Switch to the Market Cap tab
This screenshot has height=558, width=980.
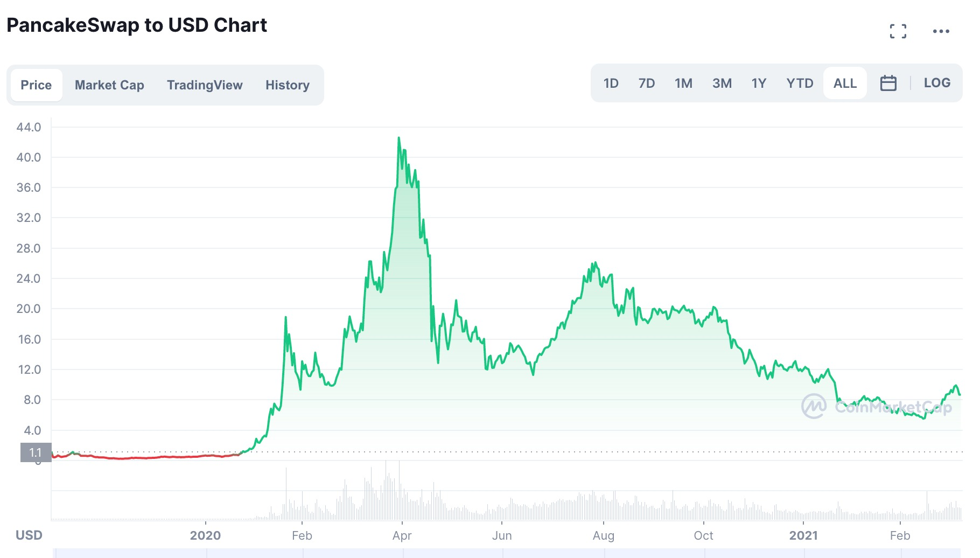pos(109,85)
